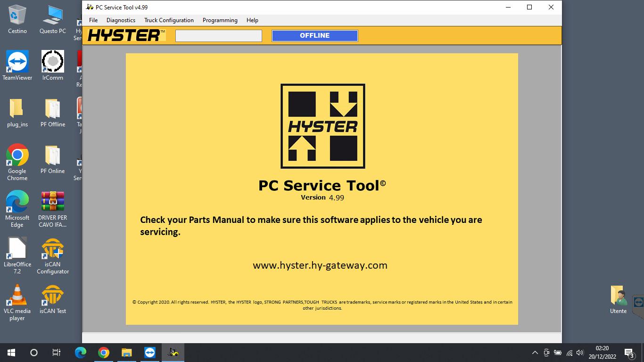644x362 pixels.
Task: Select the isCAN Configurator desktop shortcut
Action: click(53, 256)
